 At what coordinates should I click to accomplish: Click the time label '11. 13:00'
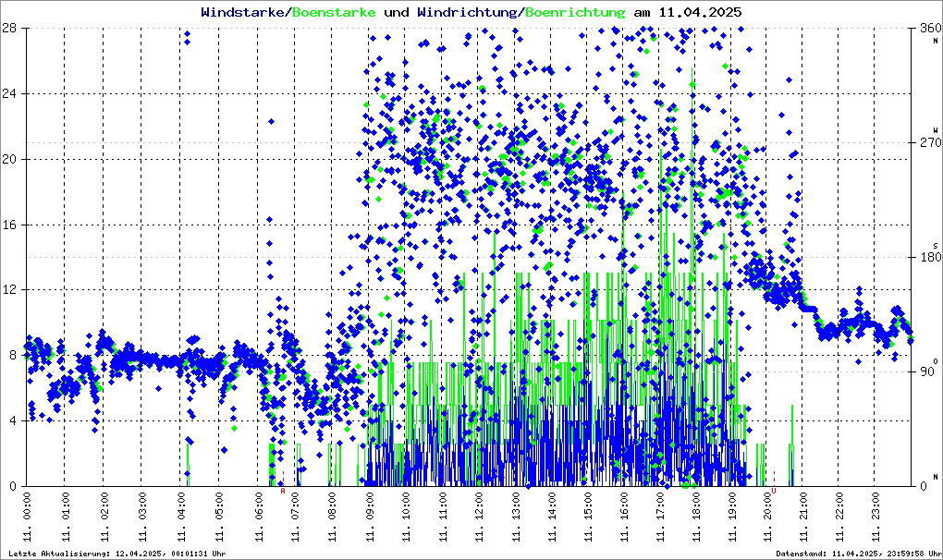coord(516,517)
